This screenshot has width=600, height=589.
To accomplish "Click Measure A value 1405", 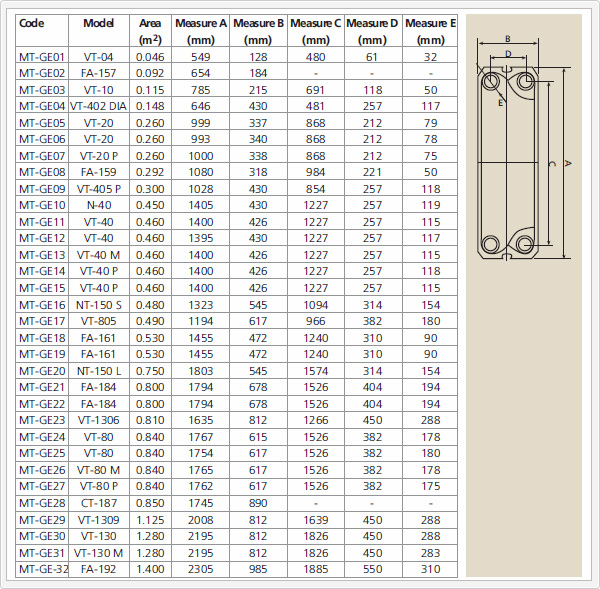I will point(201,205).
